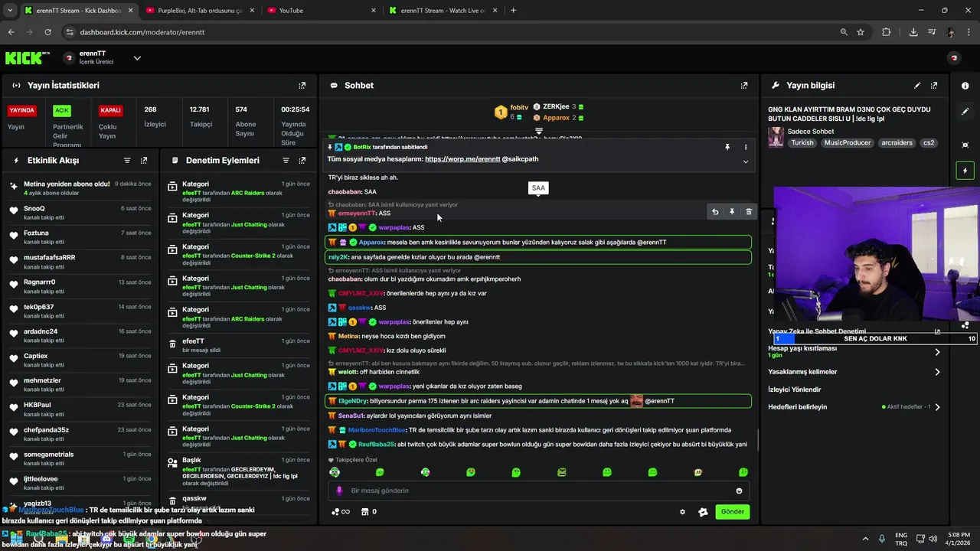
Task: Click the chat panel scrollbar
Action: pos(757,442)
